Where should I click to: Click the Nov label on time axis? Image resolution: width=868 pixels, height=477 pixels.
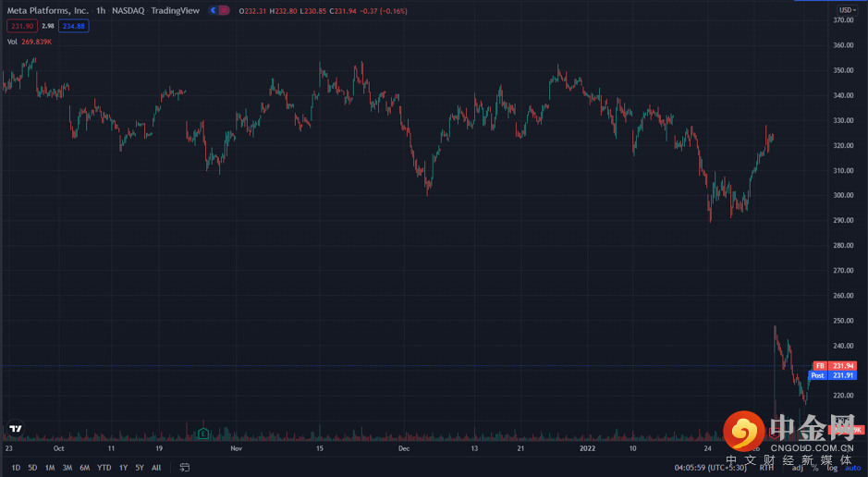pyautogui.click(x=237, y=448)
